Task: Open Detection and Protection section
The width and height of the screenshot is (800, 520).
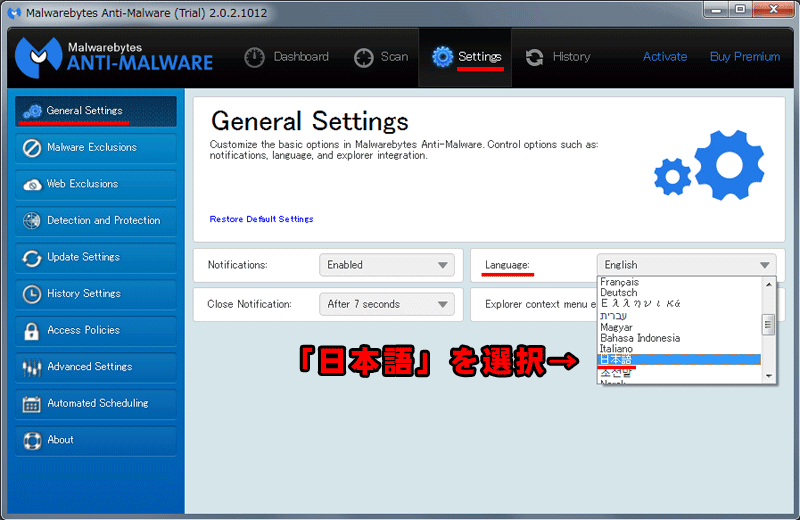Action: tap(96, 220)
